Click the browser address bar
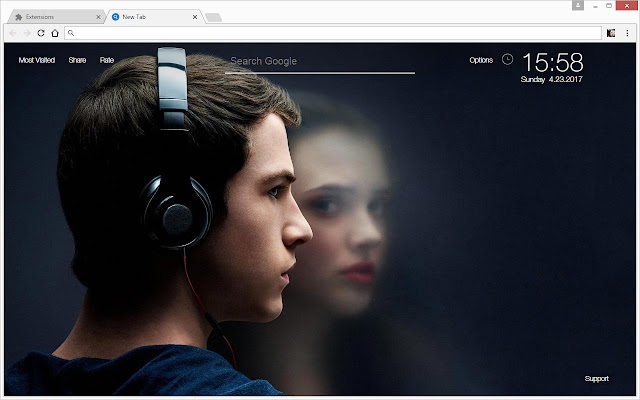 [333, 33]
